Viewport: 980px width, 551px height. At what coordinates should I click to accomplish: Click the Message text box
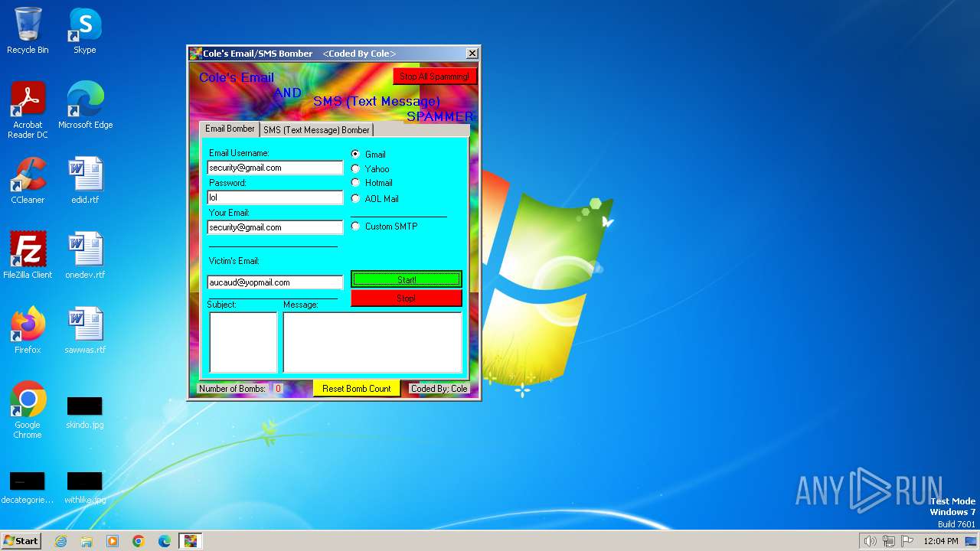coord(372,342)
